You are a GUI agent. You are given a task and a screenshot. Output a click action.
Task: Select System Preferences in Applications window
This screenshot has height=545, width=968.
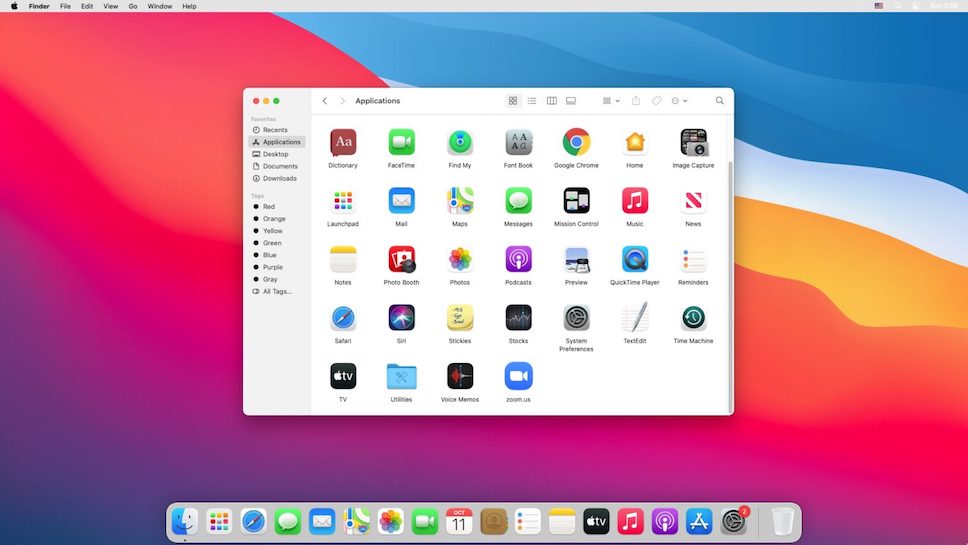(577, 318)
